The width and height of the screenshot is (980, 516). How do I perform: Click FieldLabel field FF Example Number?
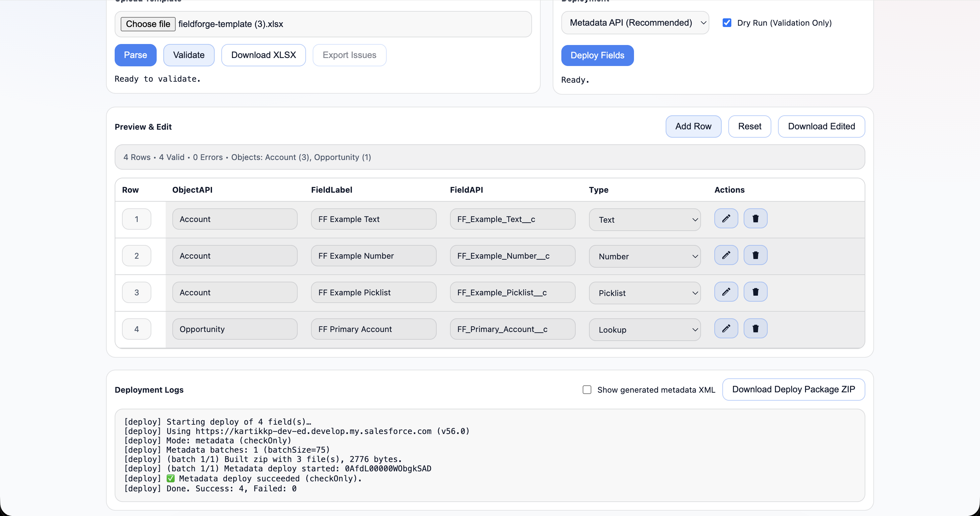[x=374, y=256]
